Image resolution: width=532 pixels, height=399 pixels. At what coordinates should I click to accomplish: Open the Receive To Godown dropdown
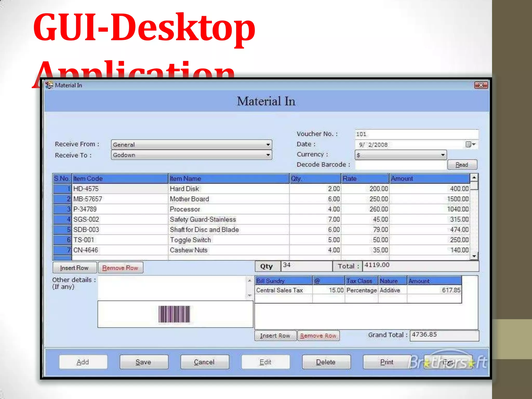click(191, 155)
